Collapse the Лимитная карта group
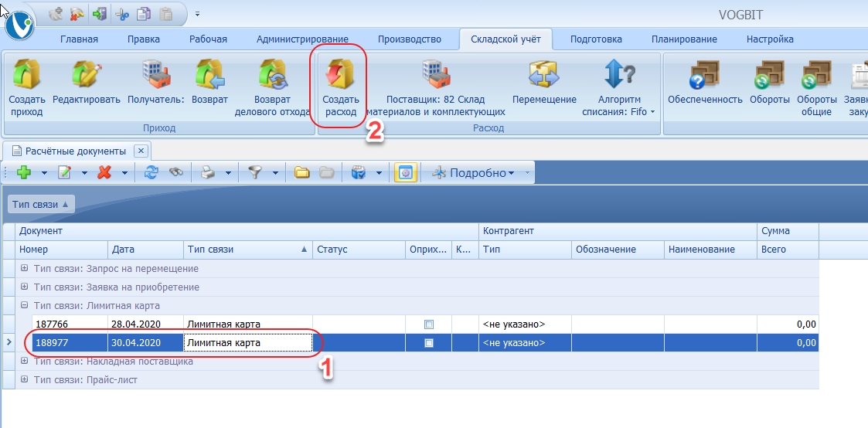Viewport: 868px width, 428px height. [x=25, y=305]
